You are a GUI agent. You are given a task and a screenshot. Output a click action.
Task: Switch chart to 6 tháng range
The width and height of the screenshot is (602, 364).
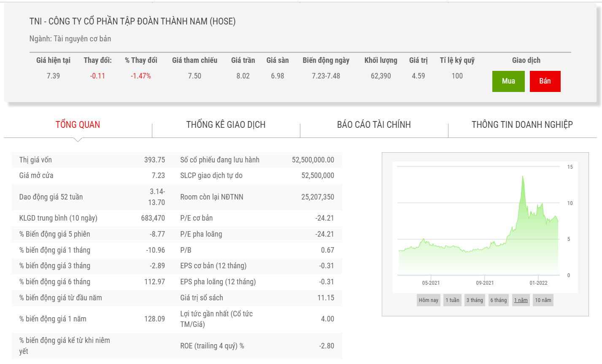[x=498, y=300]
